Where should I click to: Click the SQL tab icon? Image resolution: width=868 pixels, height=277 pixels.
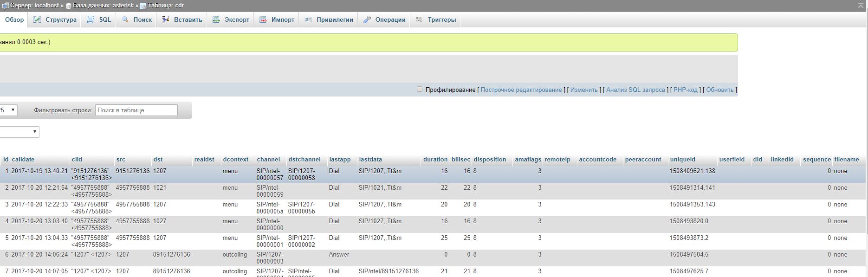click(x=91, y=20)
